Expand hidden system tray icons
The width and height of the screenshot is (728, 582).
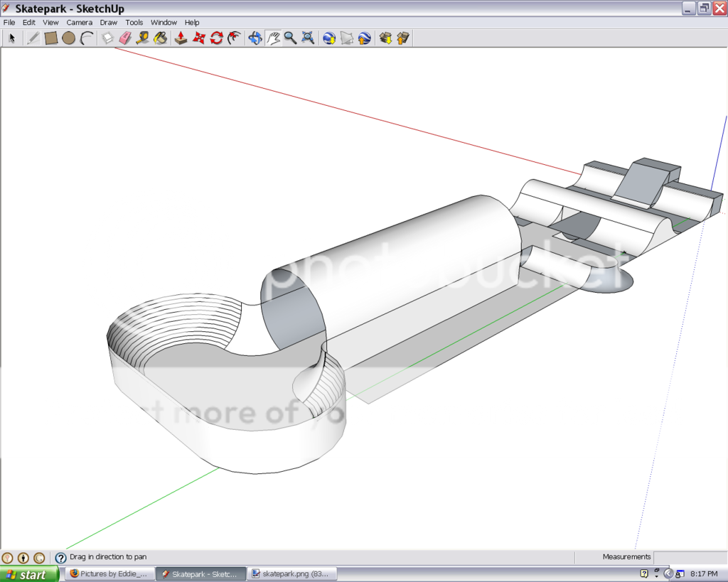click(668, 573)
